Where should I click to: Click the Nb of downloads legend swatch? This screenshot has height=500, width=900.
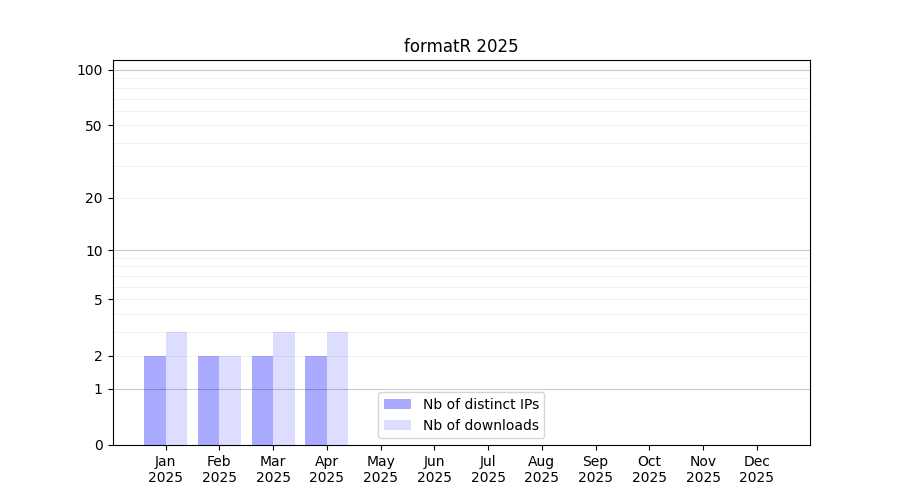(x=397, y=425)
